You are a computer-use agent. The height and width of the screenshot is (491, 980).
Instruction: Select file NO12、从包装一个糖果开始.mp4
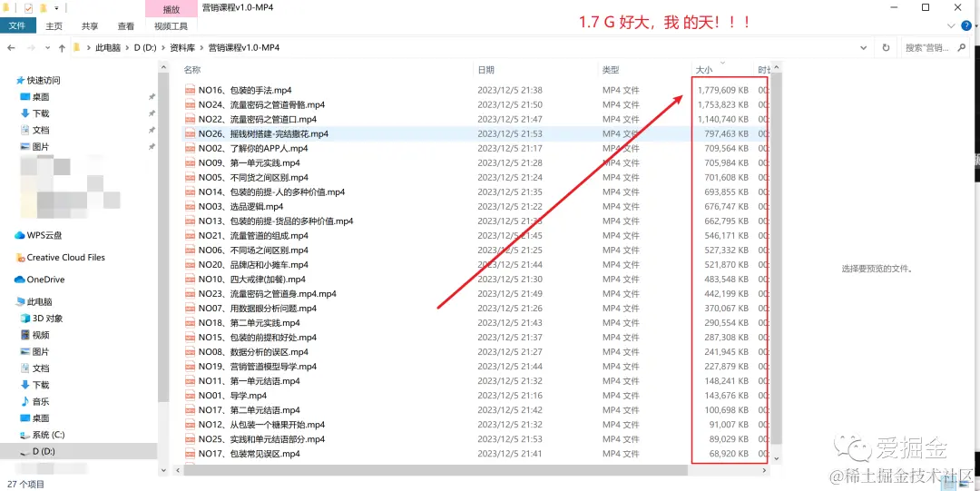261,425
